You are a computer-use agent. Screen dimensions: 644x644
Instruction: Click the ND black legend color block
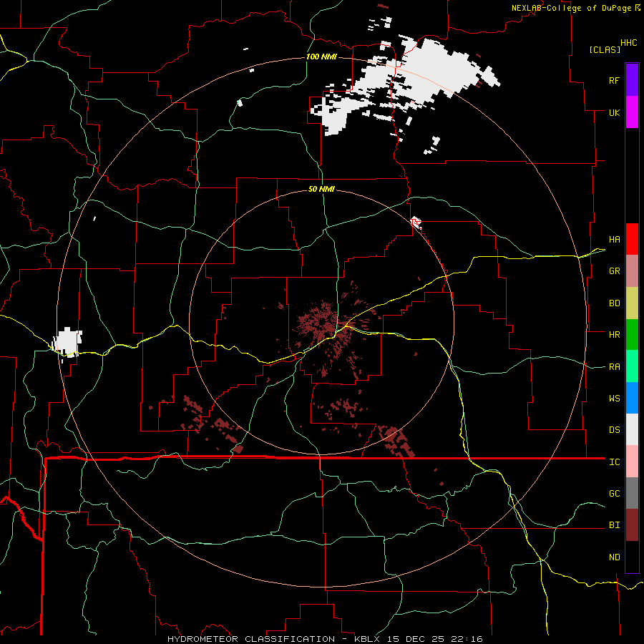click(632, 557)
